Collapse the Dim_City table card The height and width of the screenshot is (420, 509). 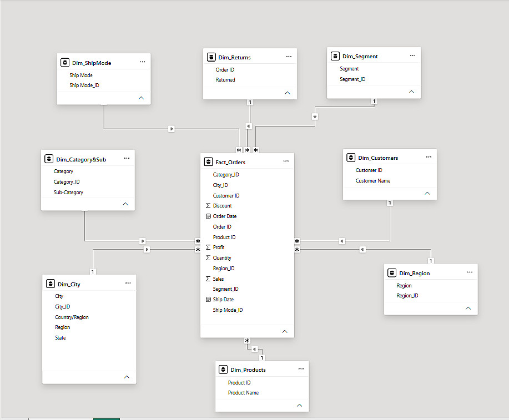(127, 377)
